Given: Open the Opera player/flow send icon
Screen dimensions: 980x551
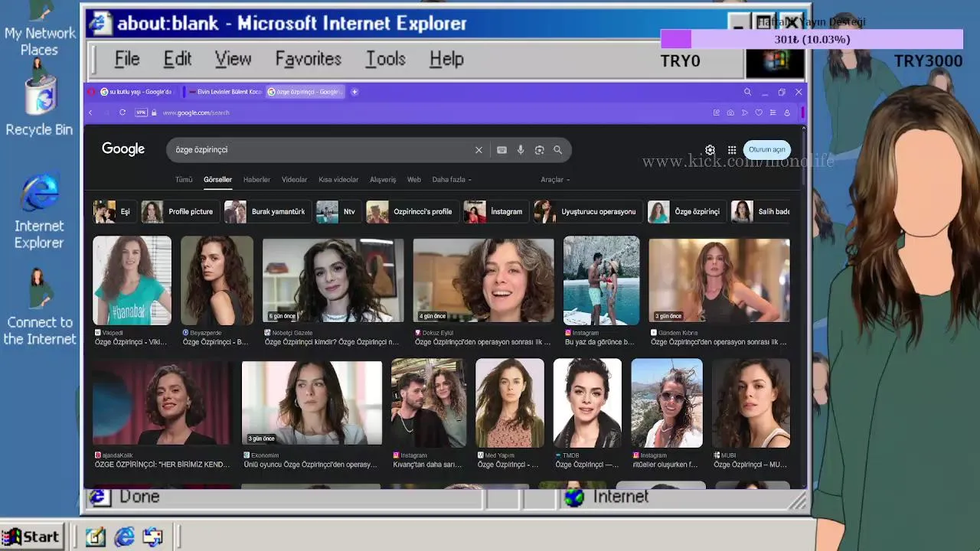Looking at the screenshot, I should [744, 112].
